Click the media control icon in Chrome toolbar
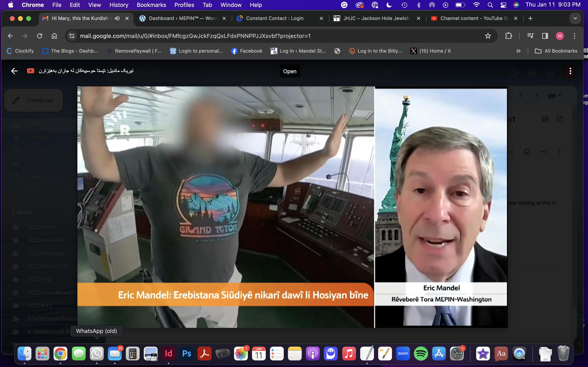Viewport: 588px width, 367px height. 530,36
